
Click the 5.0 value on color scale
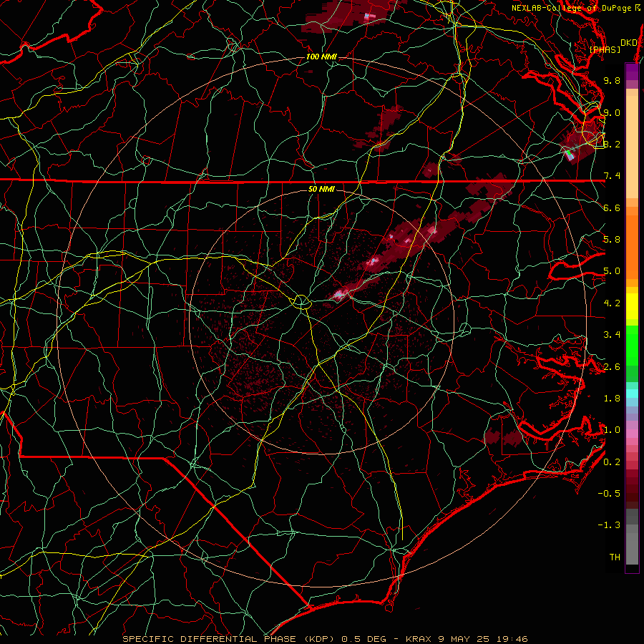point(612,271)
